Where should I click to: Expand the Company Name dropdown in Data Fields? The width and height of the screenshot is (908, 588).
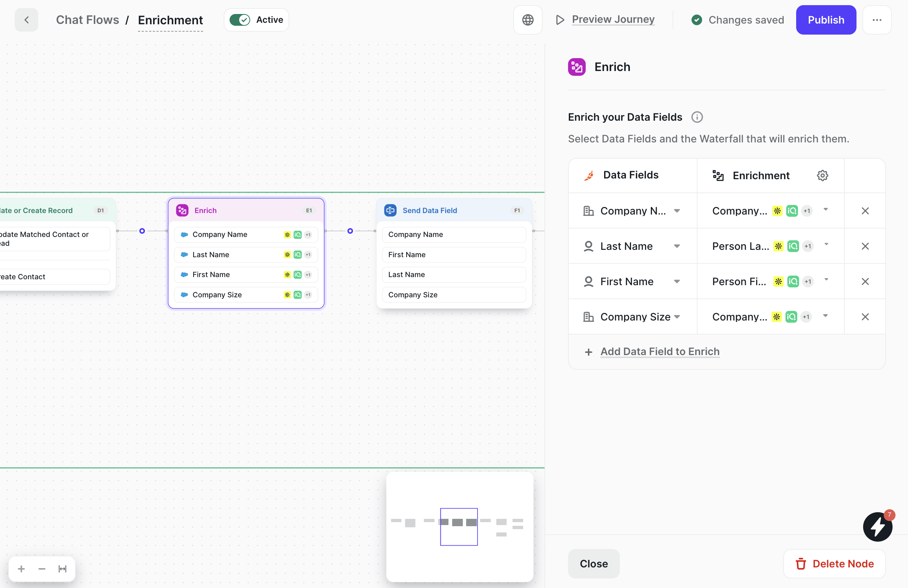[x=678, y=210]
